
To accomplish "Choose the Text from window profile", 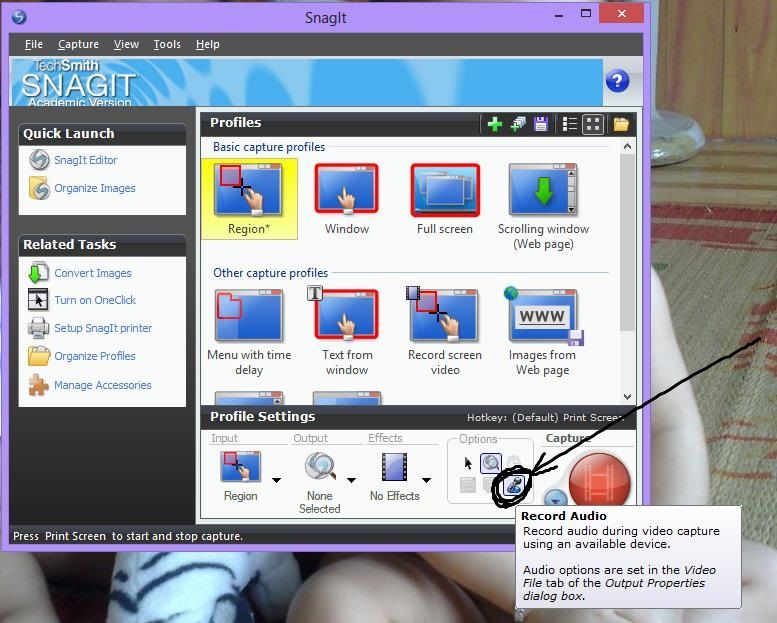I will (x=346, y=333).
